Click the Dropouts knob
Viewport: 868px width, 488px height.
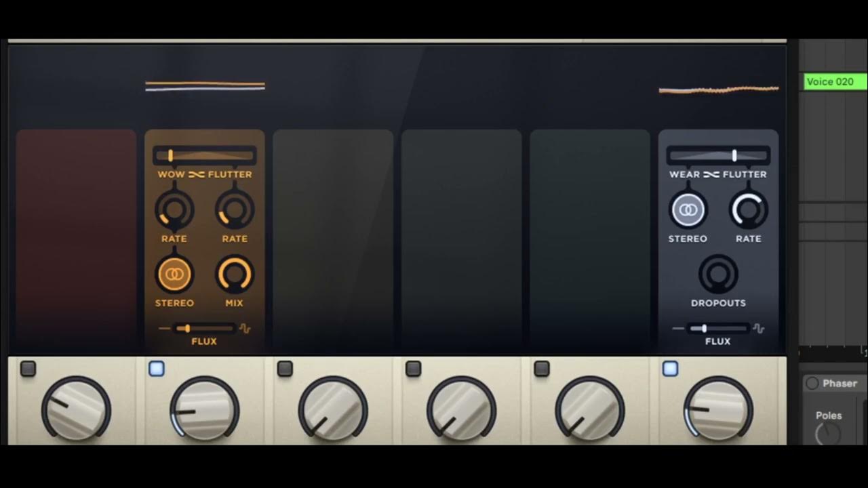718,274
